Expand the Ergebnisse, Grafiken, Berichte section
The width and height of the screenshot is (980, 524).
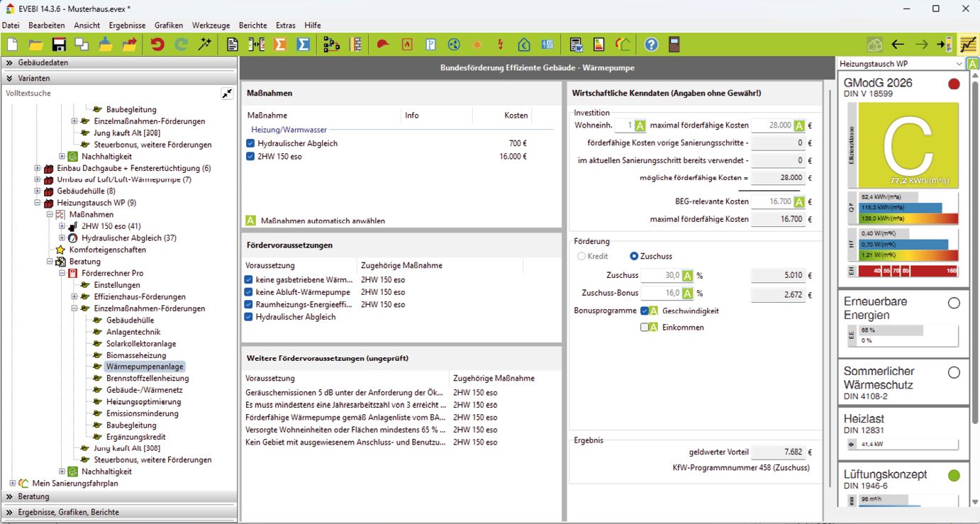119,512
